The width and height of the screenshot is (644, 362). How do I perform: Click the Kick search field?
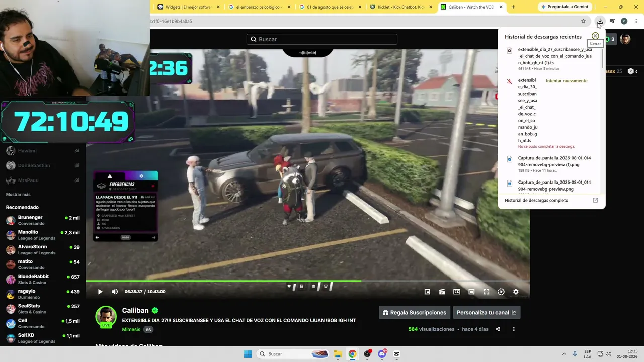322,39
